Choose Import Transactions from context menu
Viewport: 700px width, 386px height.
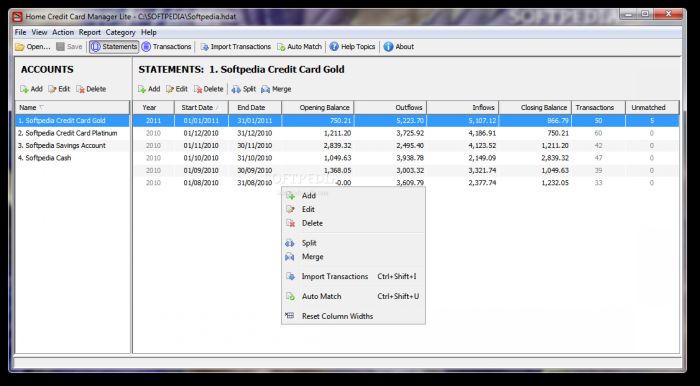(353, 277)
